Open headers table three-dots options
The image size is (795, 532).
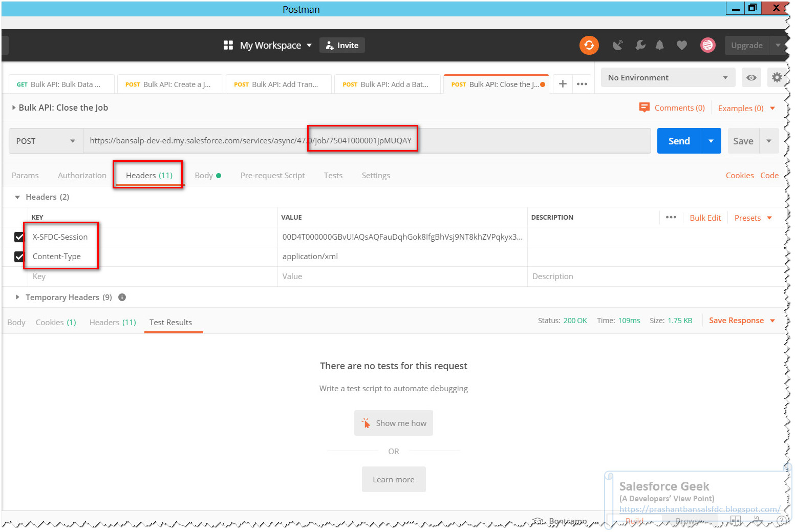pyautogui.click(x=671, y=217)
